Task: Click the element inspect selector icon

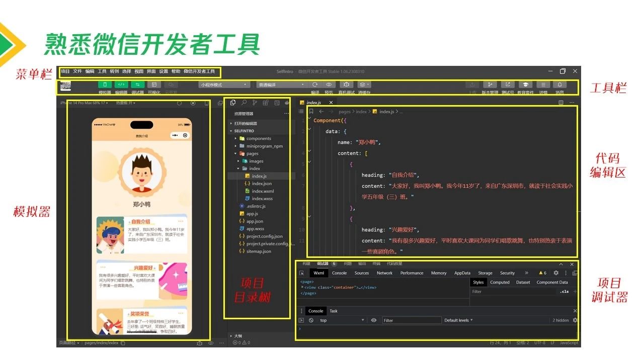Action: [301, 273]
